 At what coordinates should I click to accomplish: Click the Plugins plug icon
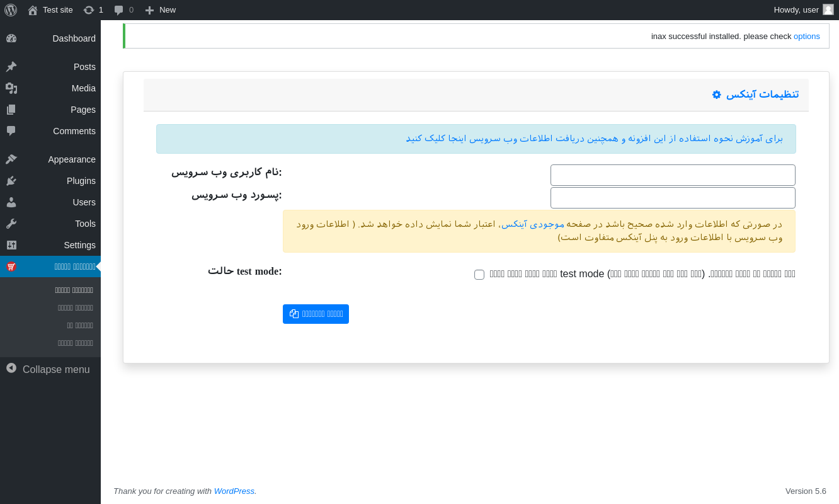pos(11,181)
